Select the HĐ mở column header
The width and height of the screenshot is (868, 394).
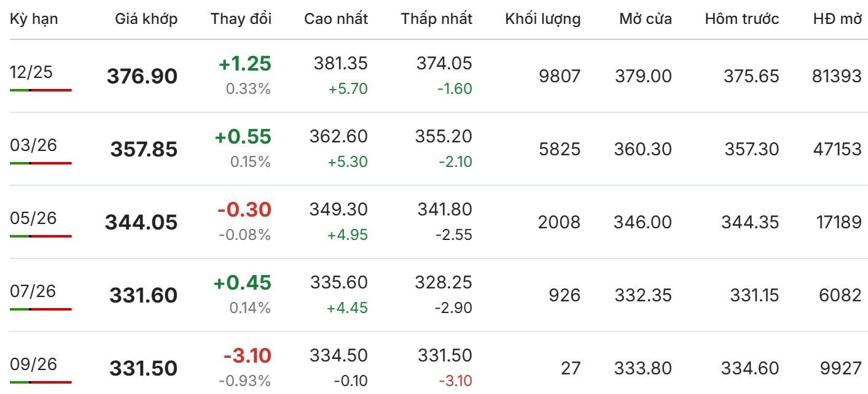[837, 19]
